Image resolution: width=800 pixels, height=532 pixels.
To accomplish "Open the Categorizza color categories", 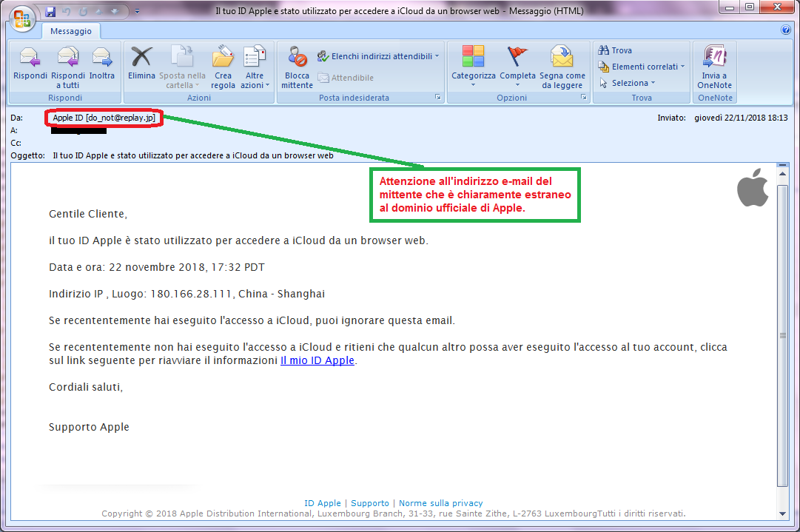I will point(474,67).
